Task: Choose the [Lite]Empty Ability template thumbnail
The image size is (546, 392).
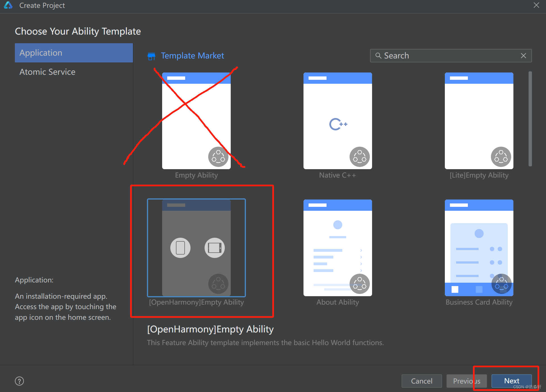Action: point(479,121)
